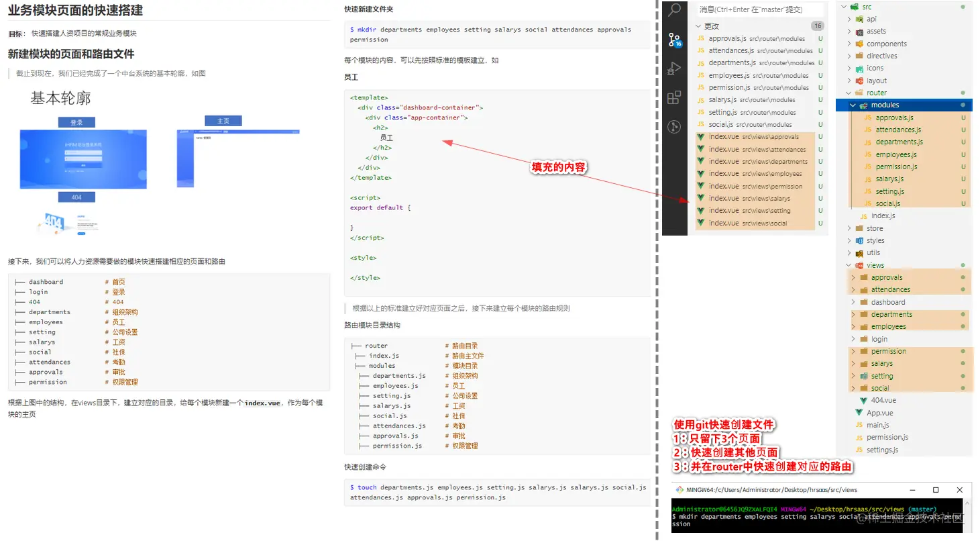The height and width of the screenshot is (541, 980).
Task: Click the assets folder icon
Action: [x=859, y=31]
